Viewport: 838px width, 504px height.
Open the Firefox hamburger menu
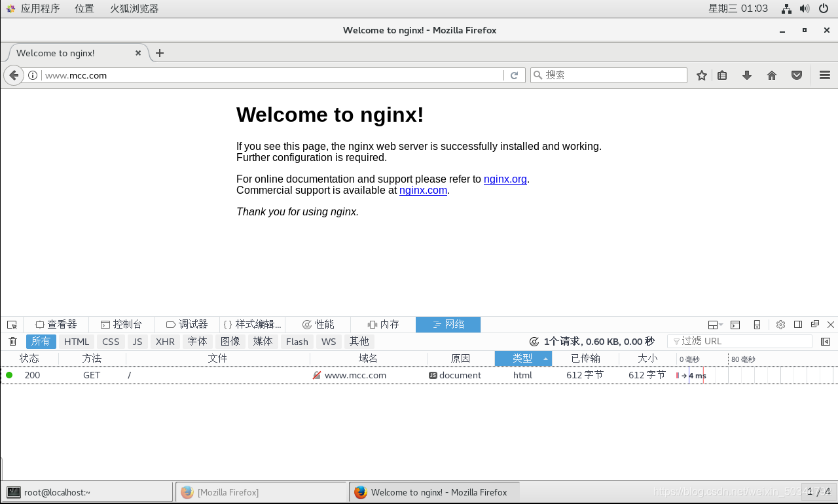pyautogui.click(x=825, y=75)
